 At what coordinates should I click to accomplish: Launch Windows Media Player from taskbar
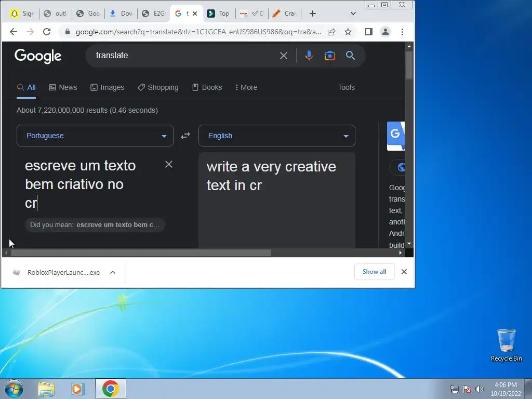[x=78, y=389]
